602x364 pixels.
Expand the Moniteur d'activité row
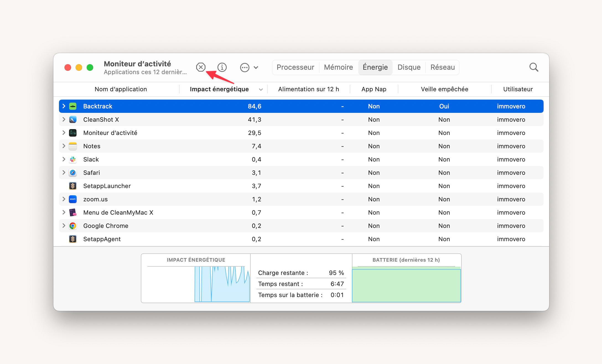pyautogui.click(x=64, y=133)
